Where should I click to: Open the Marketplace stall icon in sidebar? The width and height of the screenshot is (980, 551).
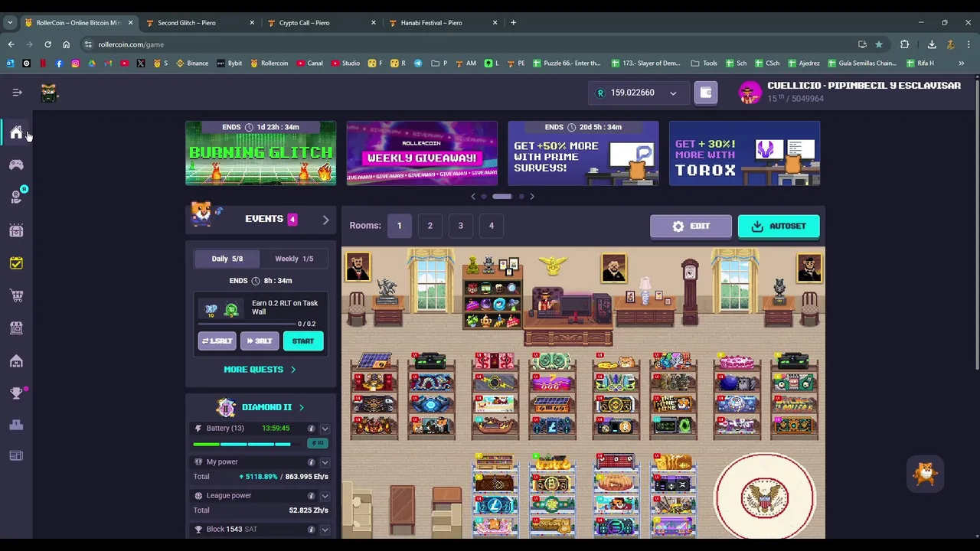16,328
